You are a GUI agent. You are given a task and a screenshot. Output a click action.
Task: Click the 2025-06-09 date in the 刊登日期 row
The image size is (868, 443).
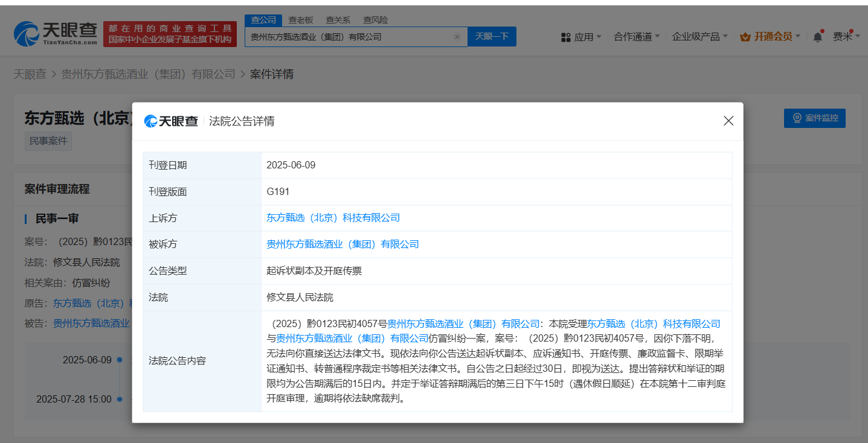[291, 165]
